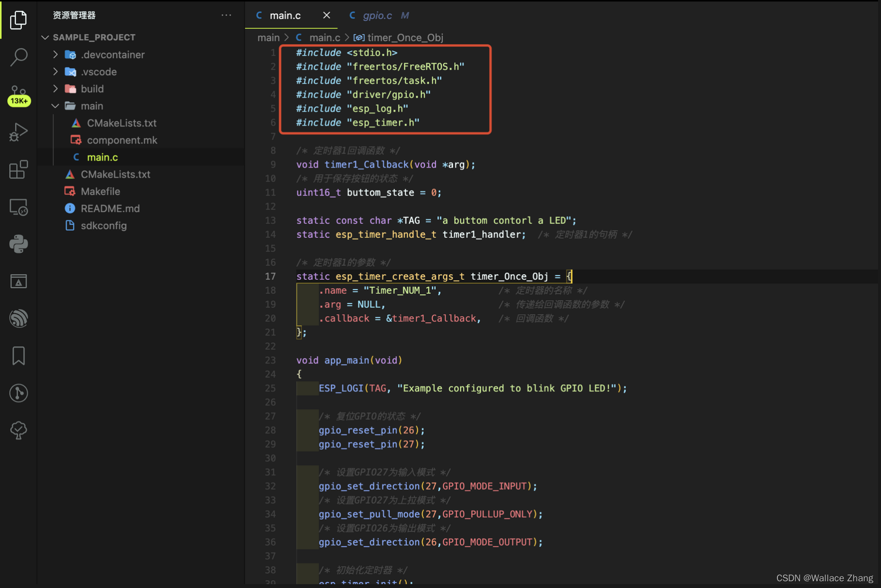Screen dimensions: 881x588
Task: Click line number 17 in gutter
Action: (271, 276)
